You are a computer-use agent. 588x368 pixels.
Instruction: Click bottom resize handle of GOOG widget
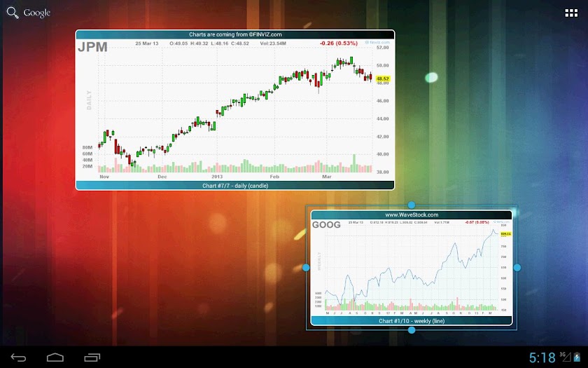tap(412, 330)
